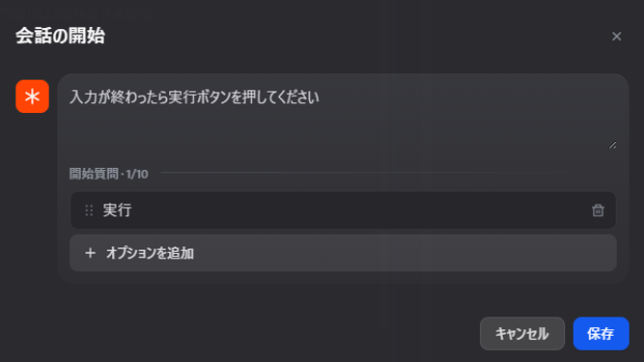Click the キャンセル button
The width and height of the screenshot is (644, 362).
522,333
